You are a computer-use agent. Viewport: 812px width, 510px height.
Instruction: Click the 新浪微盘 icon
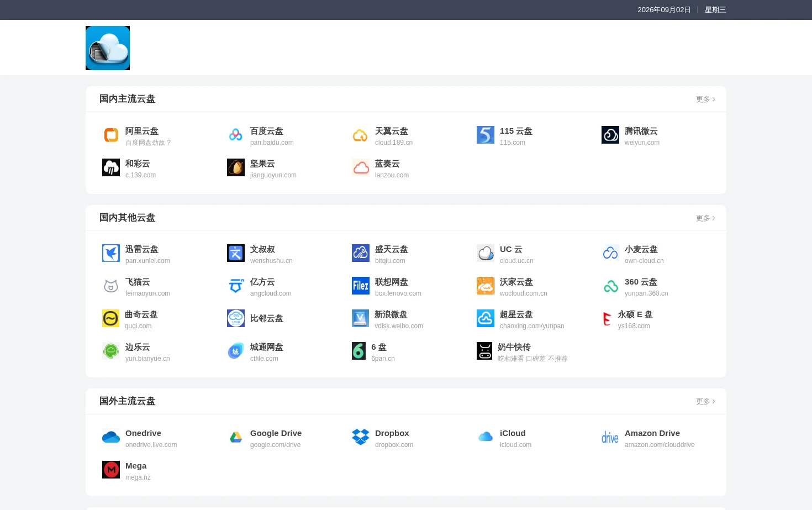[360, 318]
